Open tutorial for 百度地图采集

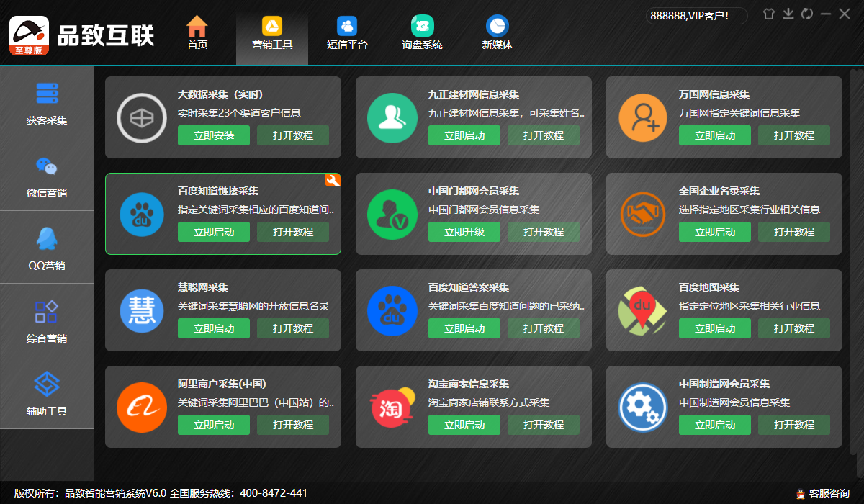[x=794, y=328]
